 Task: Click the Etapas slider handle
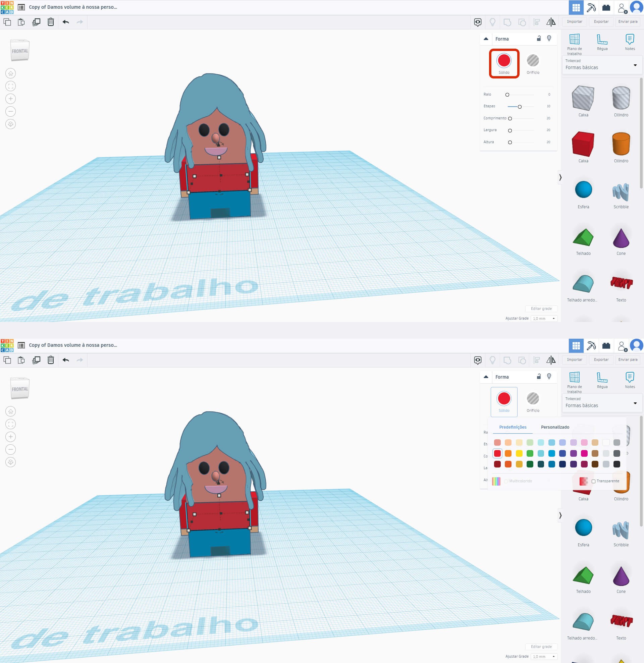coord(520,107)
